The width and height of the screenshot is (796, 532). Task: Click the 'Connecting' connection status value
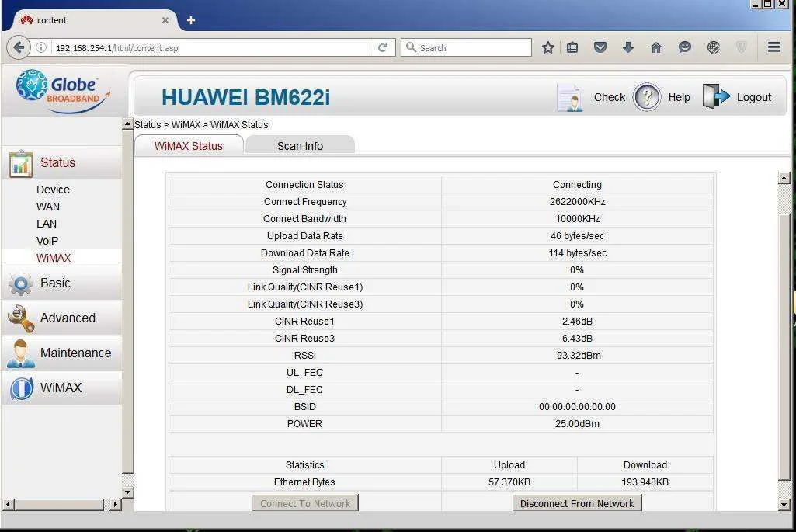[x=577, y=185]
